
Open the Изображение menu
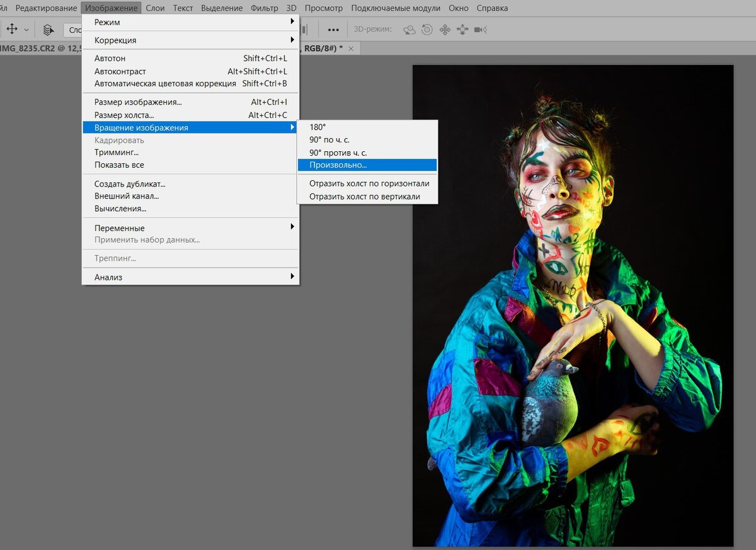coord(112,8)
